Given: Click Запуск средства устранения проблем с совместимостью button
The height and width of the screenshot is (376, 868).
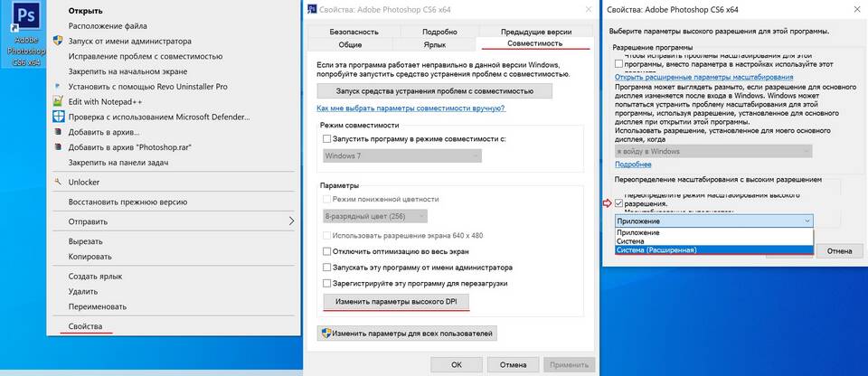Looking at the screenshot, I should [435, 90].
